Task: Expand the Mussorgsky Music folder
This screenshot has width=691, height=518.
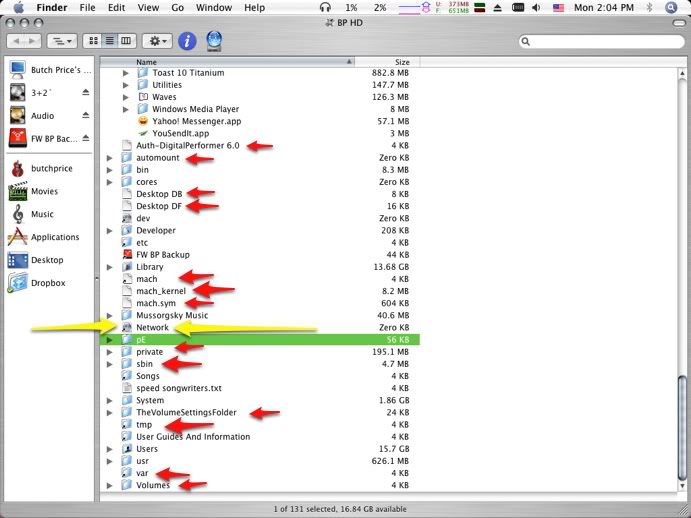Action: click(x=110, y=316)
